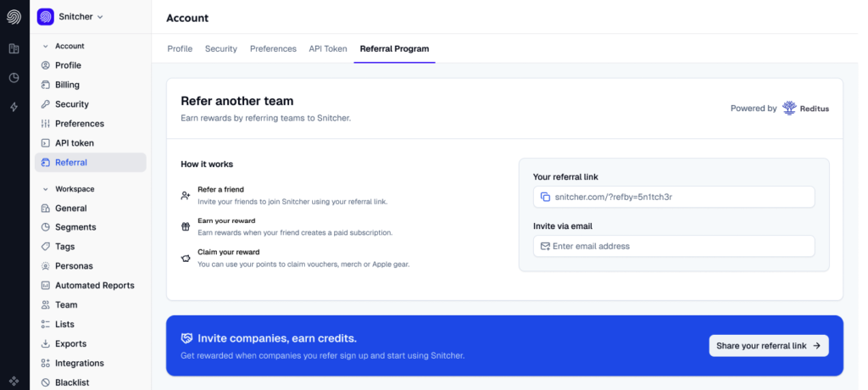Screen dimensions: 868x390
Task: Click the Reditus logo
Action: (805, 109)
